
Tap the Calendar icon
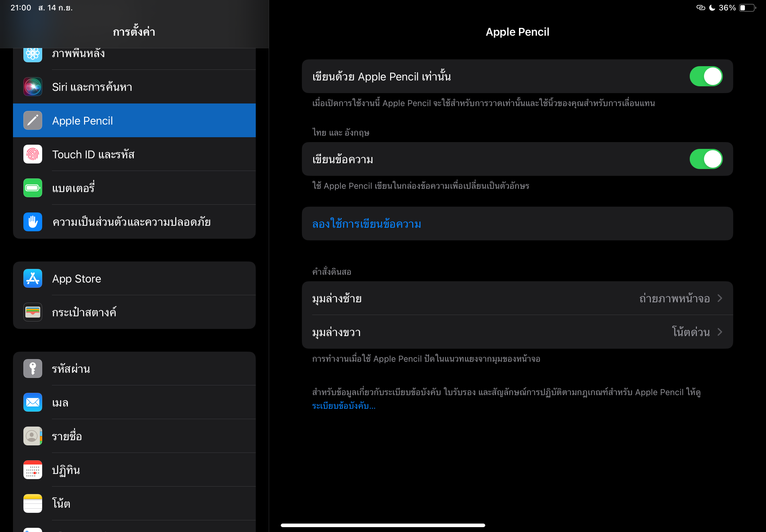point(33,470)
